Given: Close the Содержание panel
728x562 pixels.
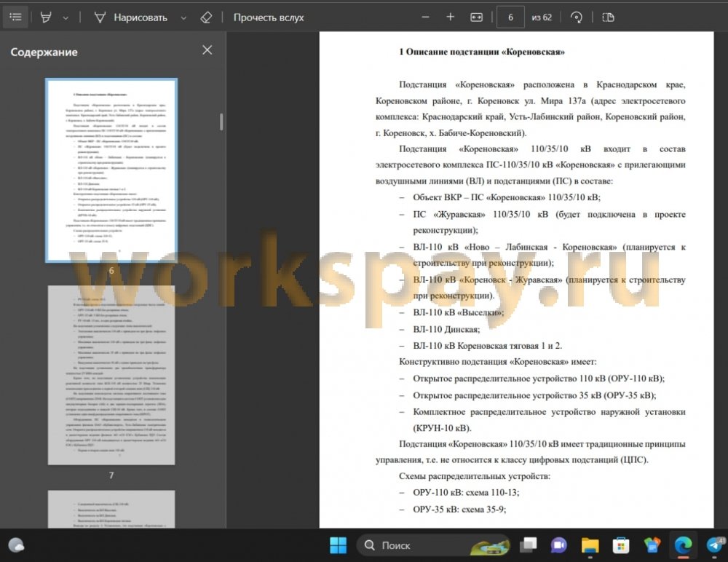Looking at the screenshot, I should (x=207, y=50).
